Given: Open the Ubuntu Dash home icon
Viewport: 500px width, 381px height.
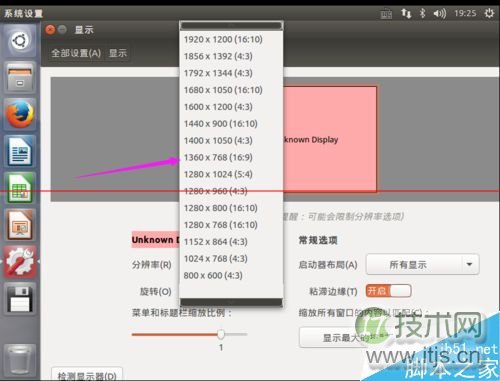Looking at the screenshot, I should [x=20, y=42].
